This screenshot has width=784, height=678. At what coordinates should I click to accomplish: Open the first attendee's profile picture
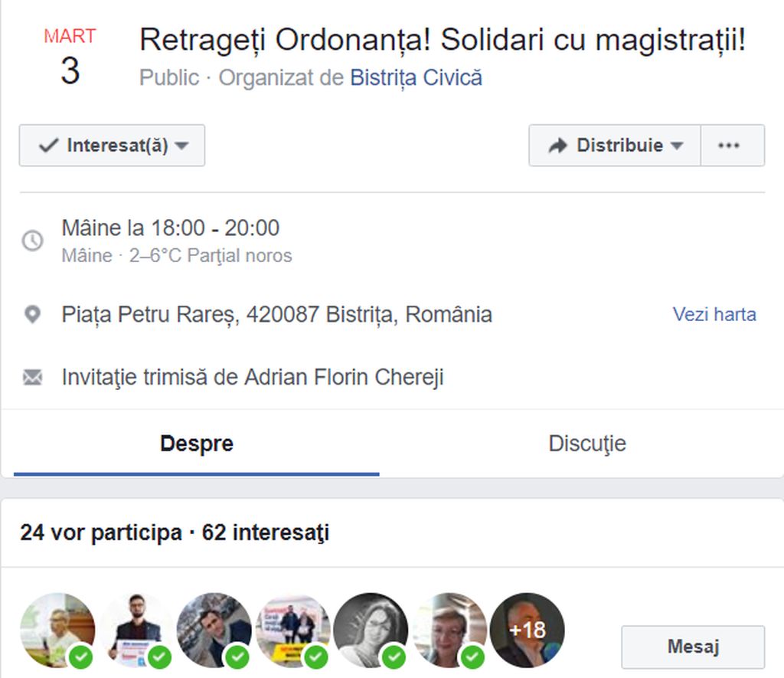click(57, 631)
